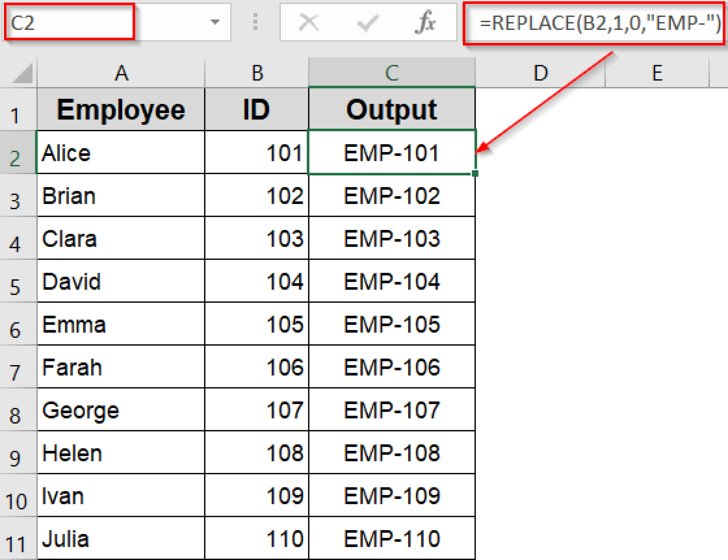This screenshot has width=728, height=560.
Task: Click the ID header cell
Action: pyautogui.click(x=256, y=109)
